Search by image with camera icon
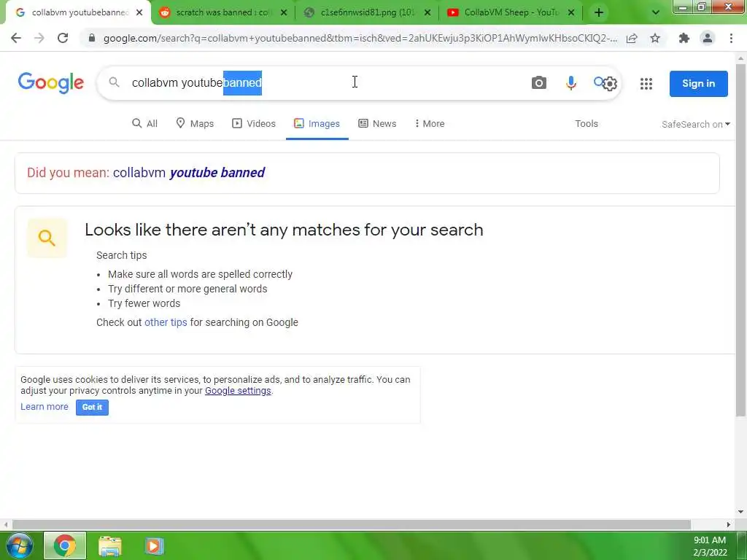 coord(539,83)
